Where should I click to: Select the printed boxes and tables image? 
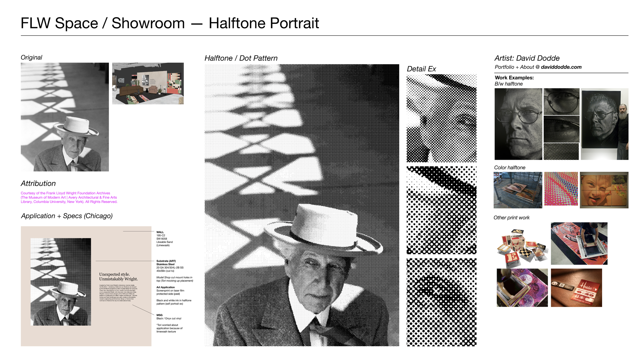(x=522, y=247)
